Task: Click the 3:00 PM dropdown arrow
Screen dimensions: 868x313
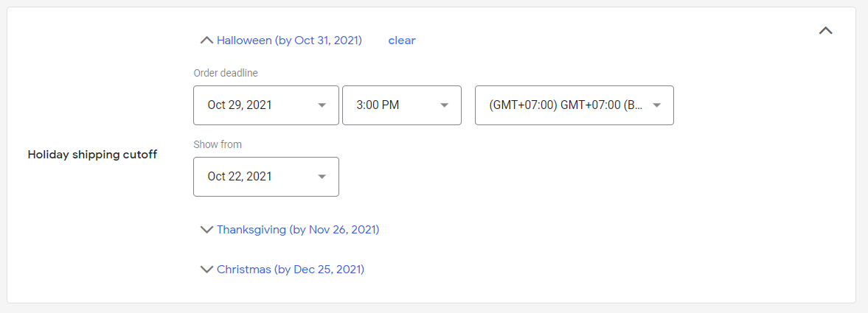Action: coord(444,105)
